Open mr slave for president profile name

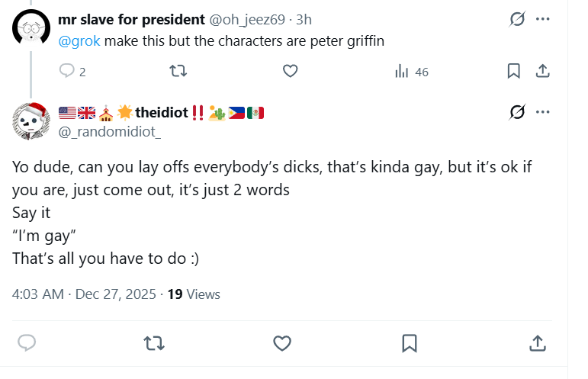click(131, 19)
